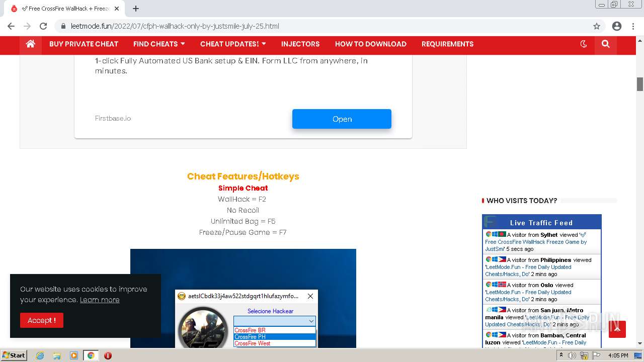Click the Firstbase.io ad link
644x362 pixels.
pos(113,118)
